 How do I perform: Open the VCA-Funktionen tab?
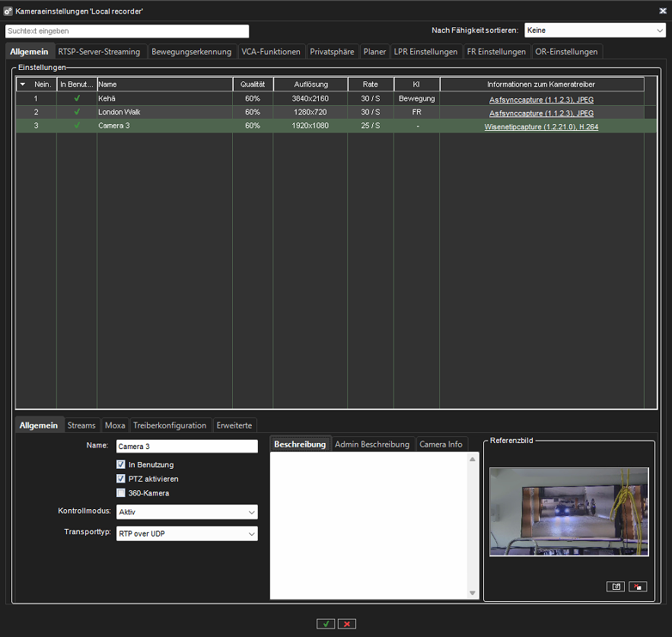tap(271, 52)
